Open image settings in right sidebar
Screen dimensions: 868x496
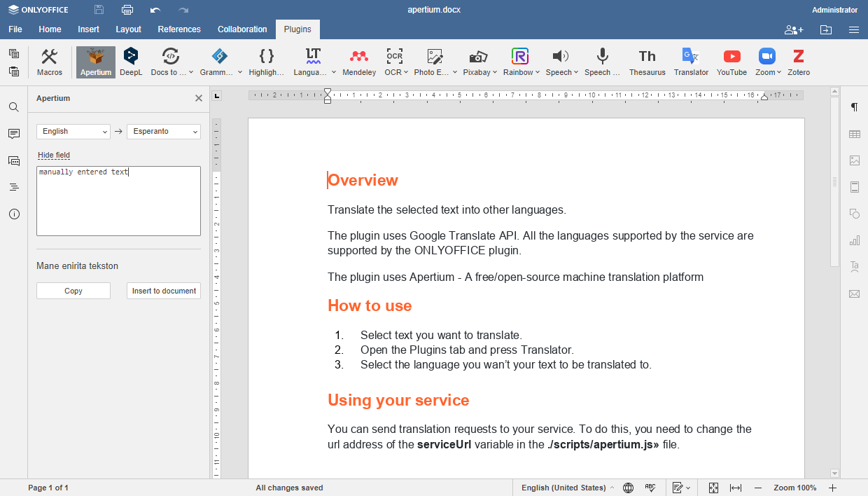tap(854, 160)
